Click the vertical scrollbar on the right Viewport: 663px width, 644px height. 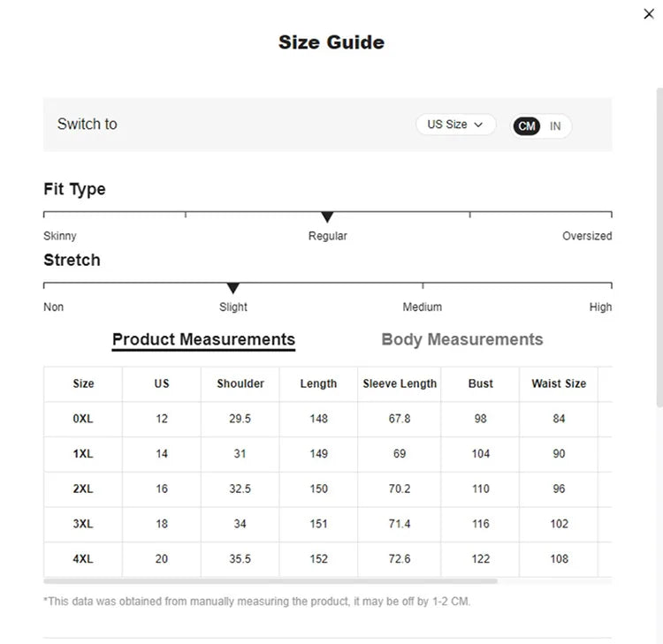point(659,247)
